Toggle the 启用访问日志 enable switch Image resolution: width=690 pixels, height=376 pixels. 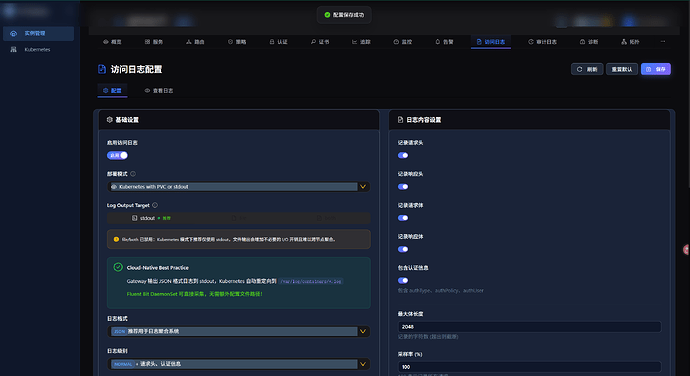pyautogui.click(x=117, y=155)
